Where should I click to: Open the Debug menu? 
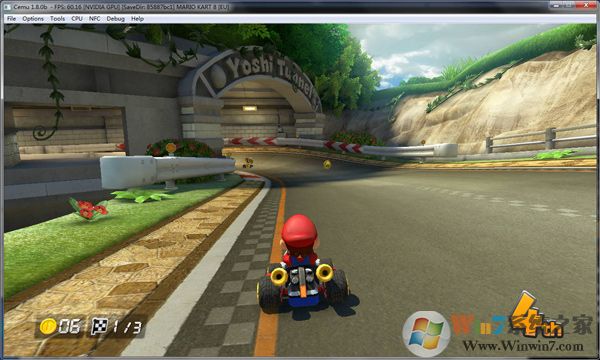[x=116, y=18]
